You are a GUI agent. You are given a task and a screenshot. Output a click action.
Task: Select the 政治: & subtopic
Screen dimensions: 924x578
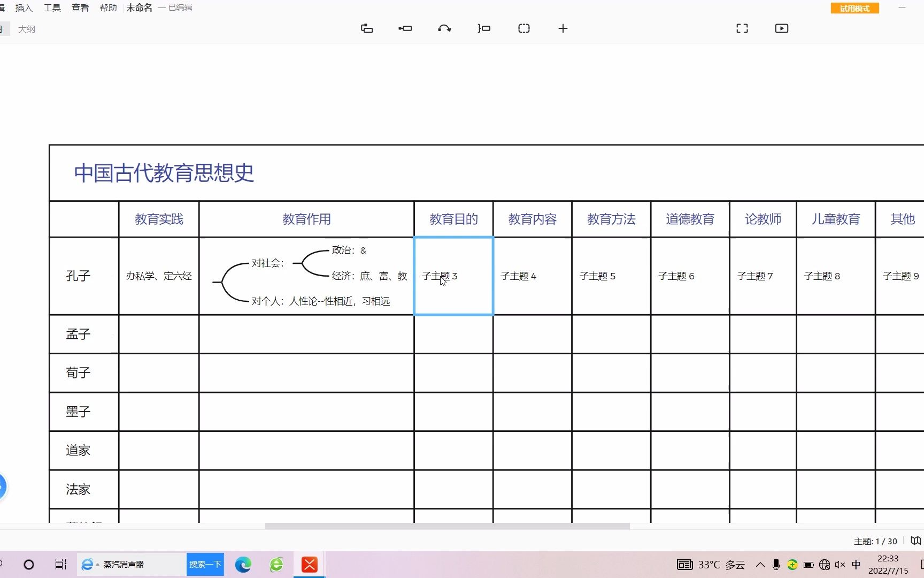point(349,250)
